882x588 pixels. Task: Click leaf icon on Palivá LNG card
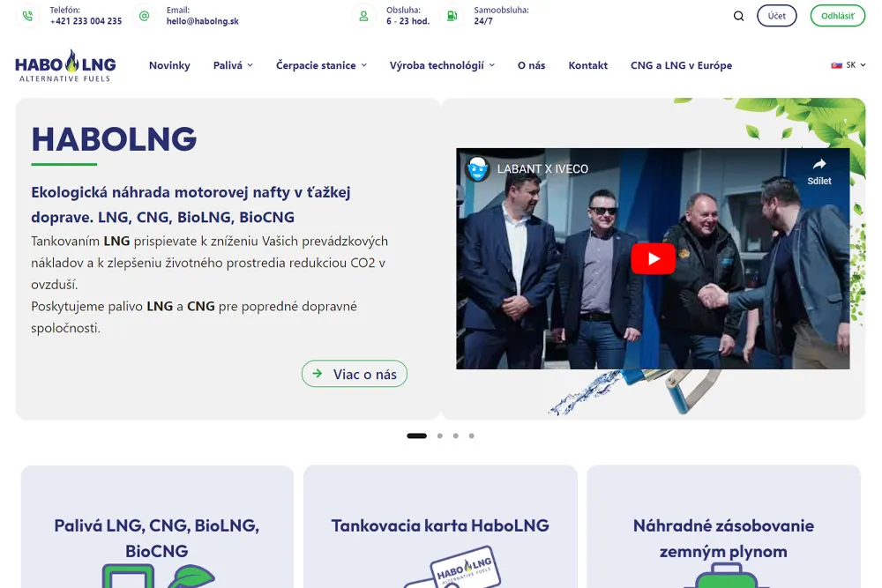coord(191,577)
